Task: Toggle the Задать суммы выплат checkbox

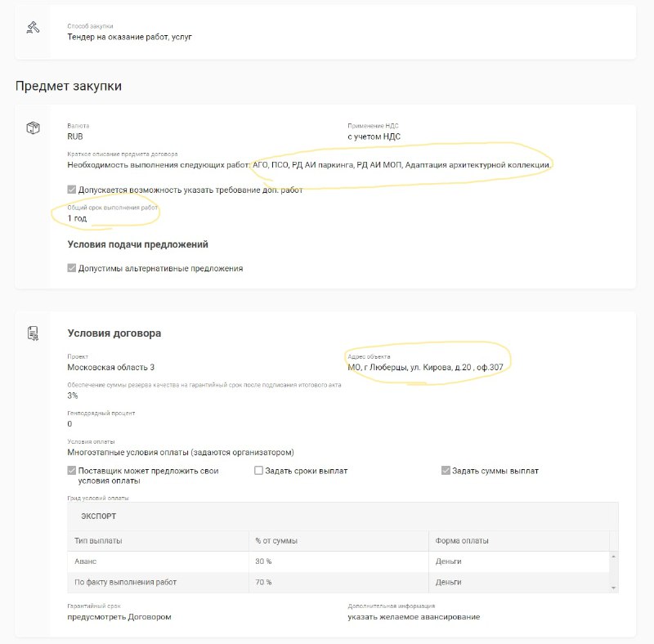Action: (x=446, y=471)
